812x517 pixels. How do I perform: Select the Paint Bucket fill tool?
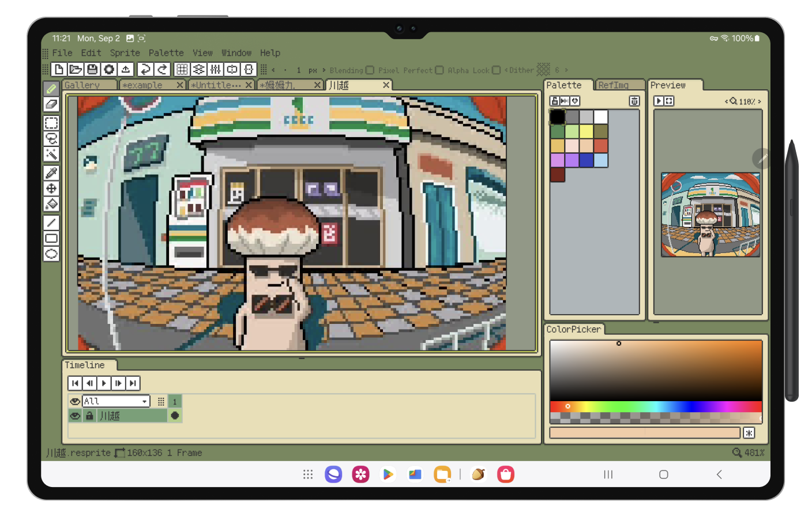pyautogui.click(x=51, y=203)
